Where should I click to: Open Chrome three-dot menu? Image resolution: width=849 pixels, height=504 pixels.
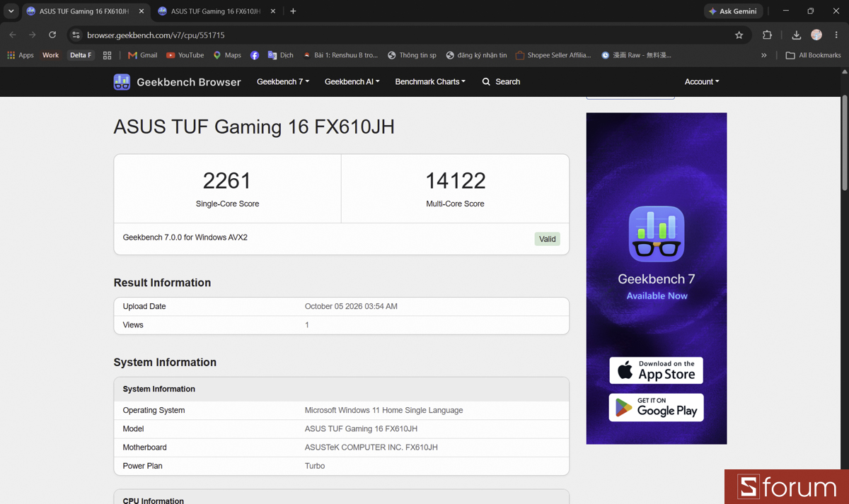836,35
